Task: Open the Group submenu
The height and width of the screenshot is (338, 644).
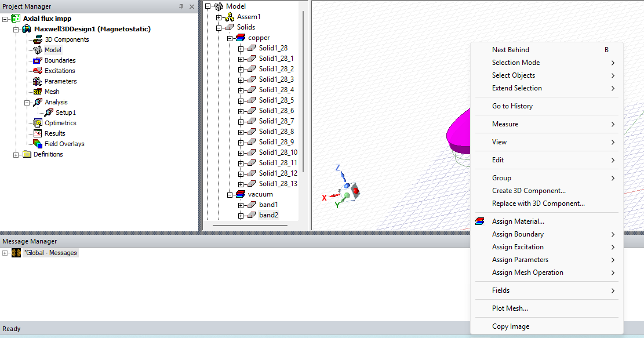Action: pyautogui.click(x=547, y=178)
